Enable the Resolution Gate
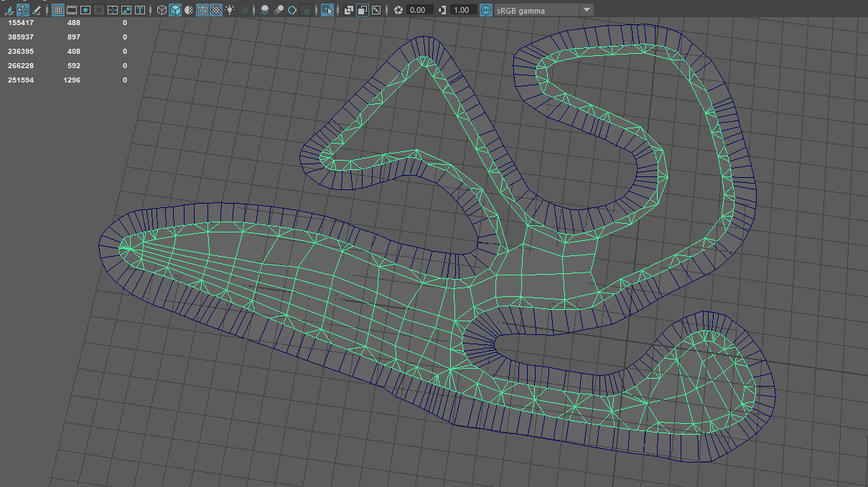 click(x=85, y=10)
